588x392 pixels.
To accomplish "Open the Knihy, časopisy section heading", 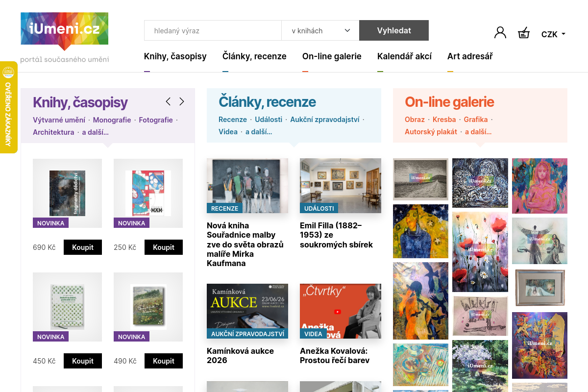I will pos(80,102).
